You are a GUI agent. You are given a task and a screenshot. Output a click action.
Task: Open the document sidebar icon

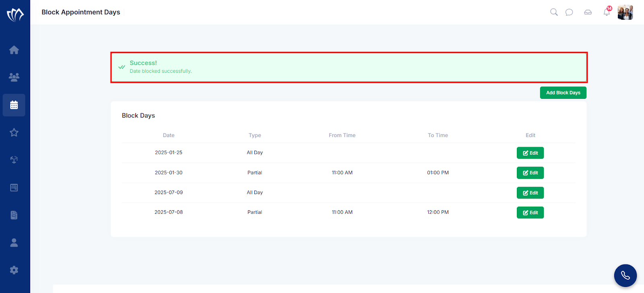(x=14, y=215)
